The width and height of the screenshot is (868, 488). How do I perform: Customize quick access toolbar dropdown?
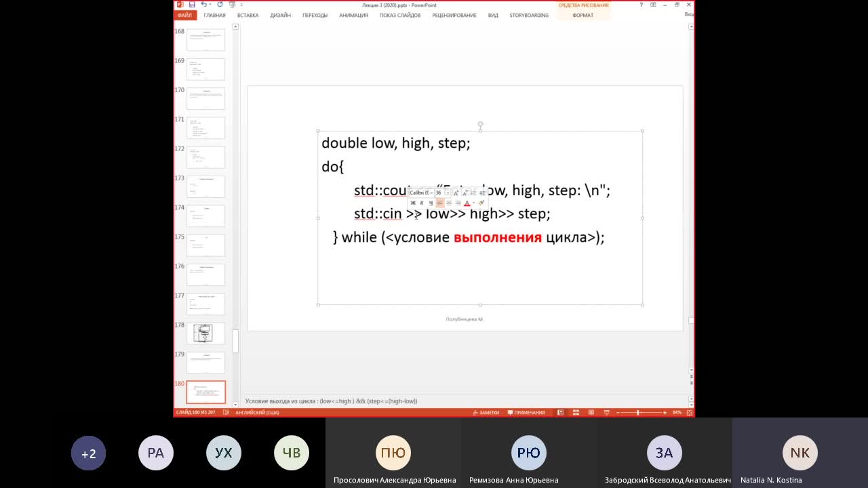coord(241,5)
